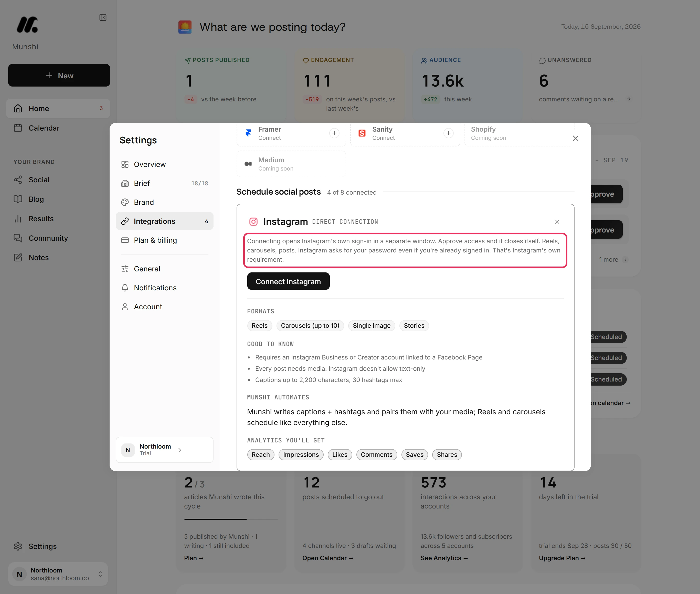This screenshot has height=594, width=700.
Task: Click the Reels format chip
Action: point(259,326)
